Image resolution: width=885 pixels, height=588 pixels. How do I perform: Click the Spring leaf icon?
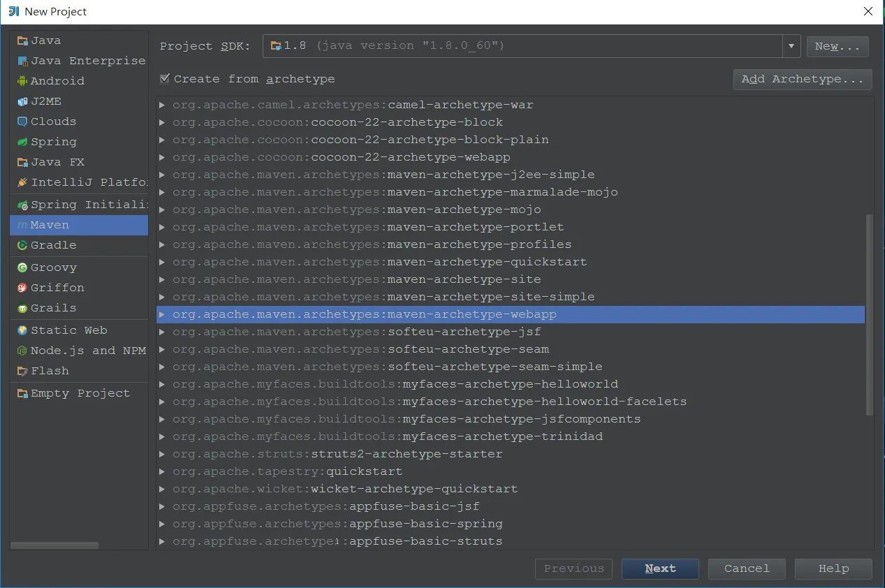pos(22,142)
